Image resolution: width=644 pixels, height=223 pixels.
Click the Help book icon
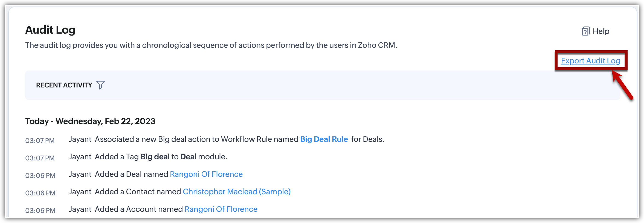pyautogui.click(x=585, y=31)
